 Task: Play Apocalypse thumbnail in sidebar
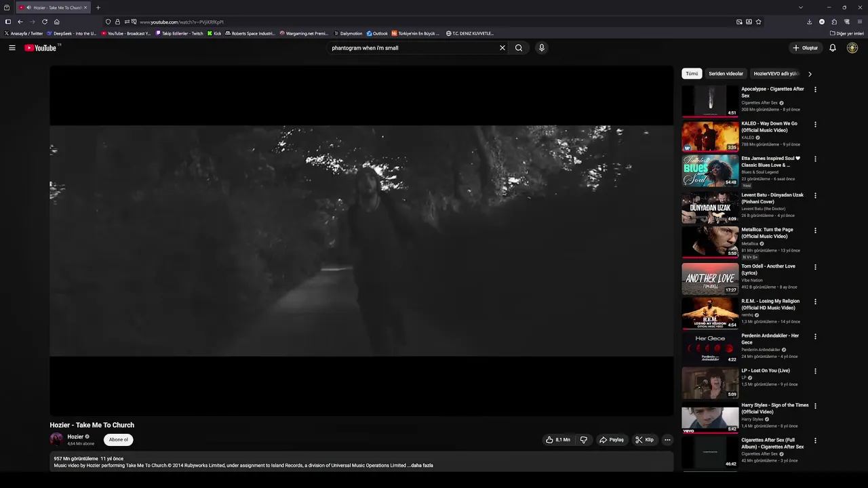[710, 101]
